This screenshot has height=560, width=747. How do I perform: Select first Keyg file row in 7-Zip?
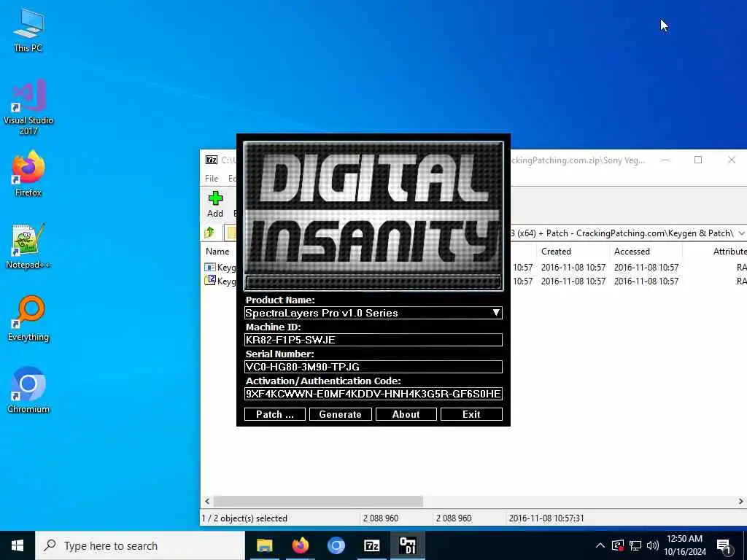click(220, 267)
